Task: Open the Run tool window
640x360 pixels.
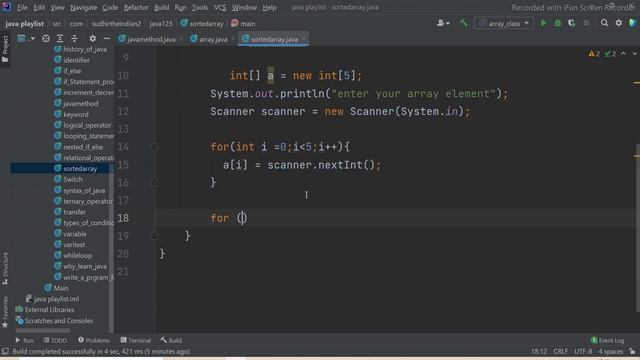Action: 24,340
